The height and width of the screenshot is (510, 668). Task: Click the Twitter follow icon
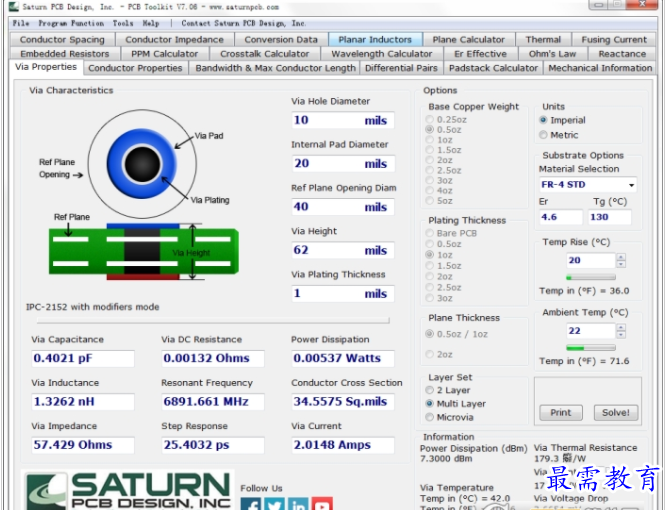[x=274, y=504]
